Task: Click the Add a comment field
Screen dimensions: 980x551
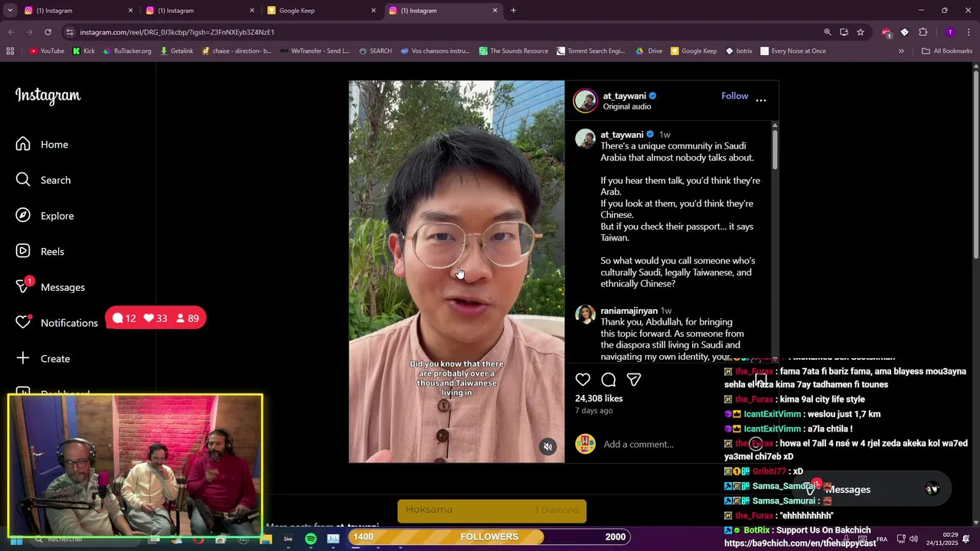Action: pyautogui.click(x=639, y=444)
